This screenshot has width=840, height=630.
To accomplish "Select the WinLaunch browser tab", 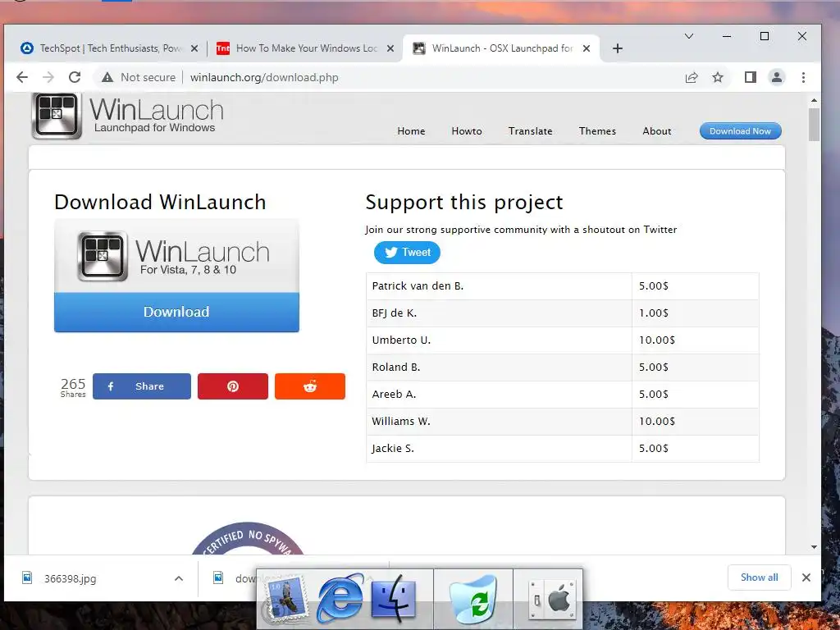I will (501, 48).
